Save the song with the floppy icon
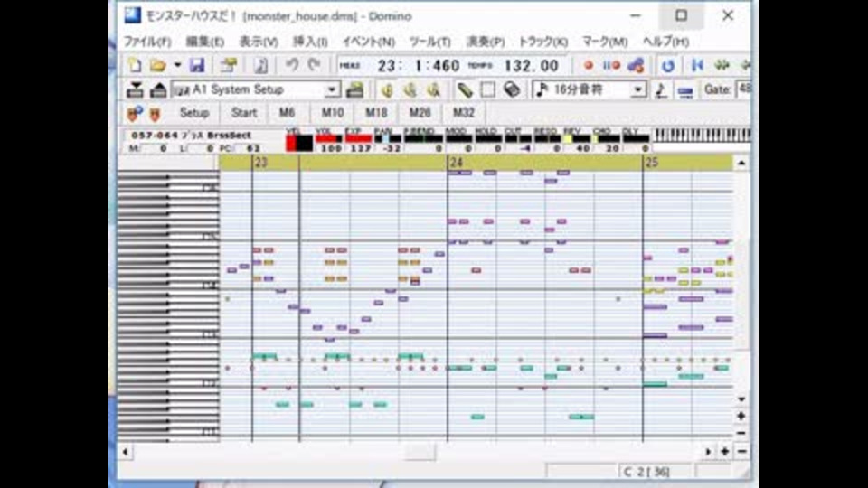Image resolution: width=868 pixels, height=488 pixels. (197, 65)
